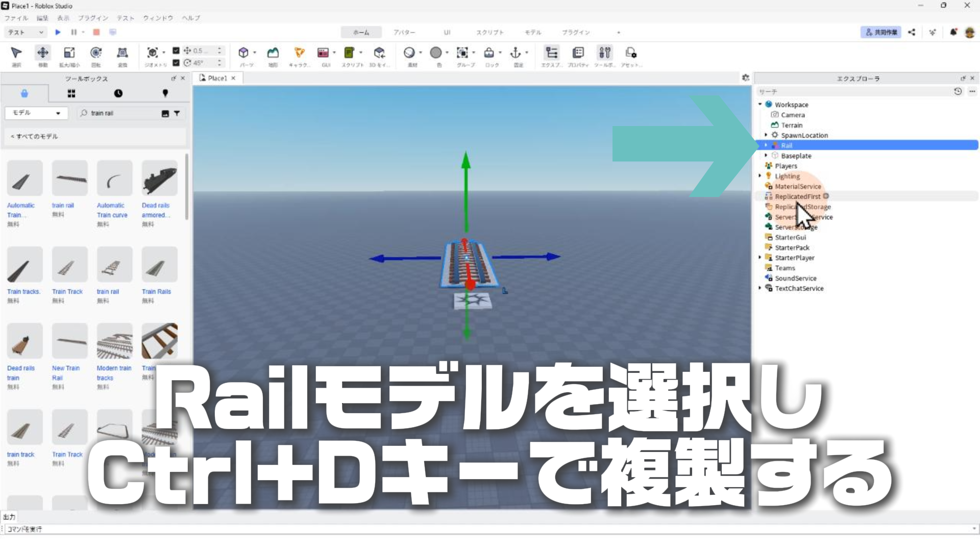Click the Color tool swatch

coord(436,53)
